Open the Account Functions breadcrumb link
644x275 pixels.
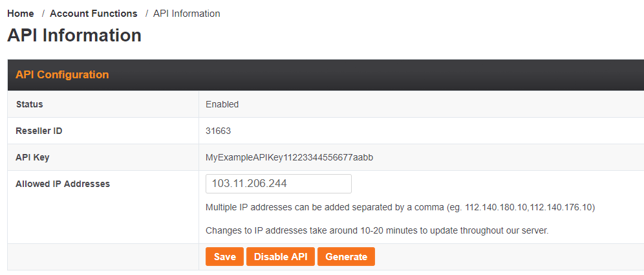point(93,14)
